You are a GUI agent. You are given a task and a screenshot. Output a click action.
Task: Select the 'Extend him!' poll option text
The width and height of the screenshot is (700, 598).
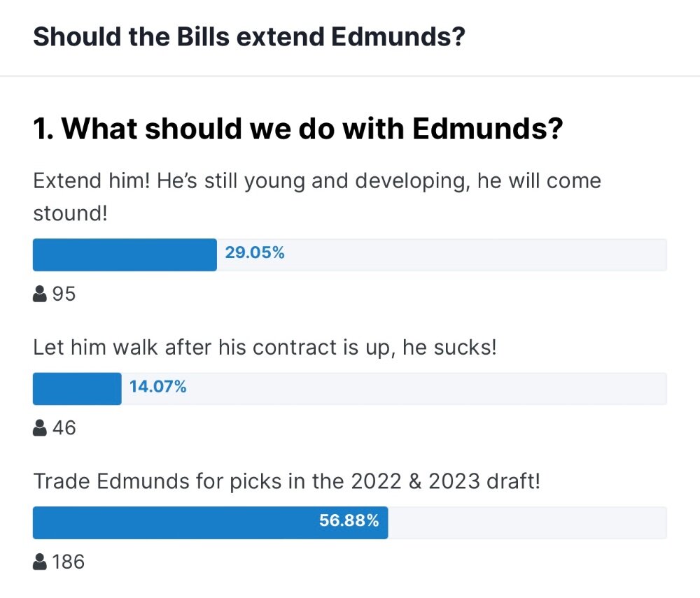317,197
